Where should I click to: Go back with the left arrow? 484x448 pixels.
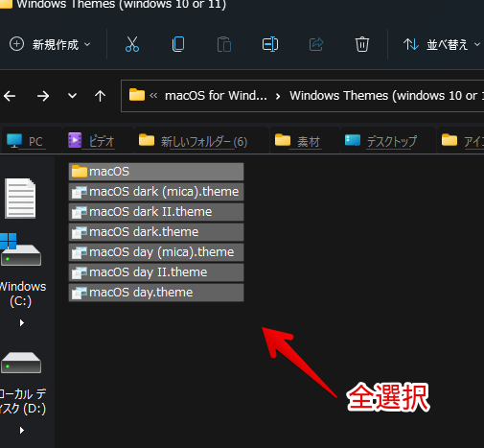click(10, 96)
